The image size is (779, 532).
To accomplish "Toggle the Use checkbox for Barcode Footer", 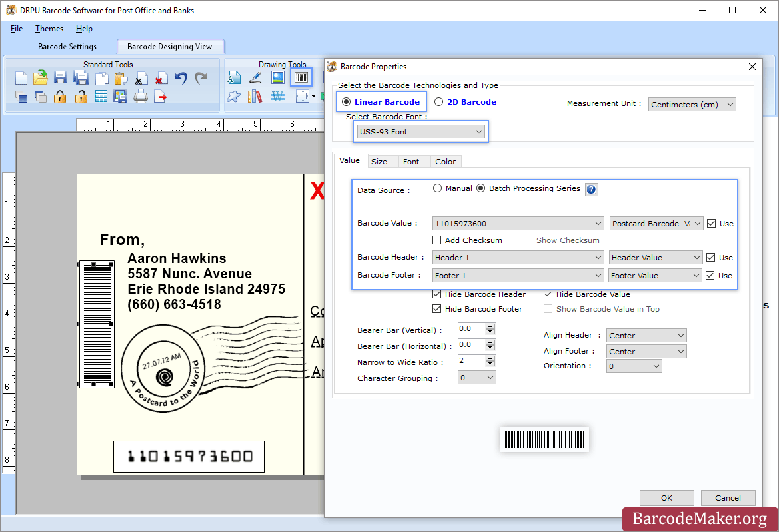I will pos(710,276).
